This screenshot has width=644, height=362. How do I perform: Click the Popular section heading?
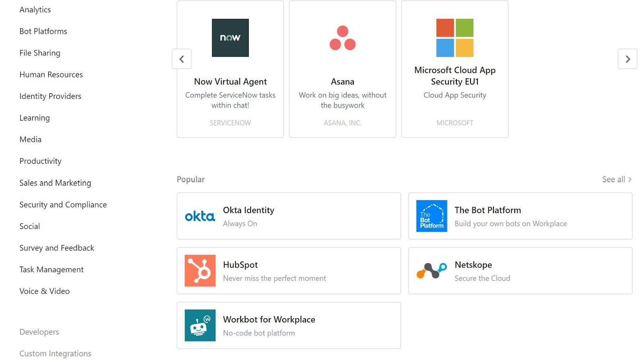click(x=191, y=179)
